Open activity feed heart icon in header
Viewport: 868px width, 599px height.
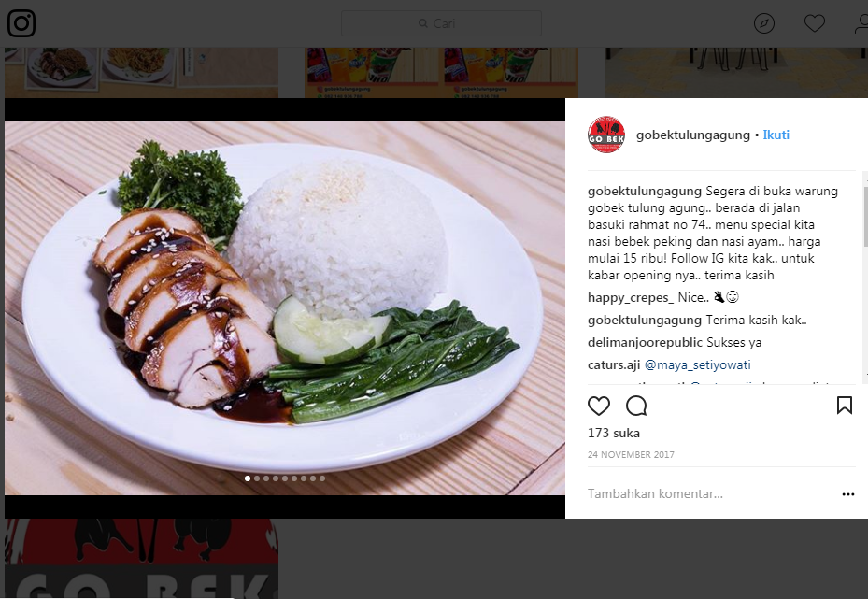[815, 23]
